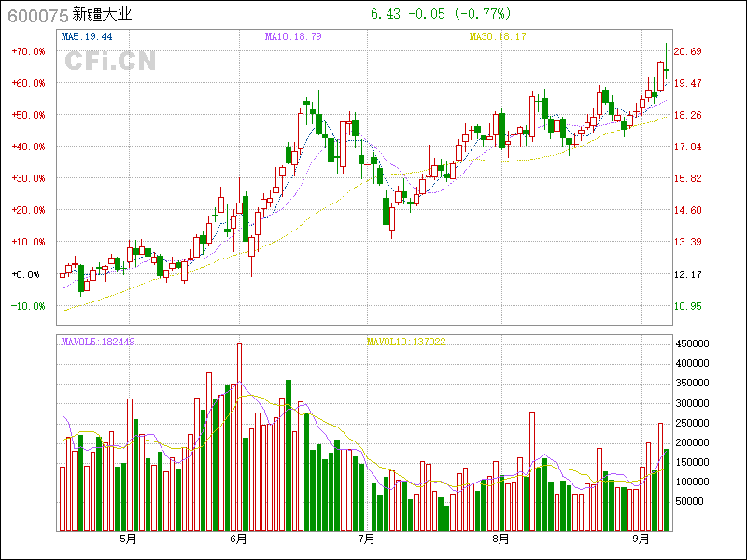The height and width of the screenshot is (560, 747).
Task: Click the +70.0% left axis label
Action: coord(28,51)
